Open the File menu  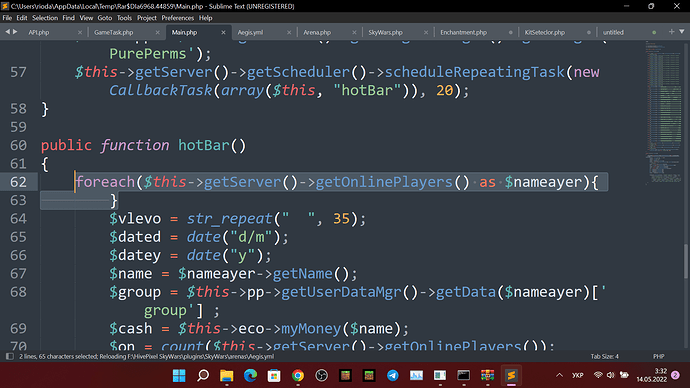[7, 18]
